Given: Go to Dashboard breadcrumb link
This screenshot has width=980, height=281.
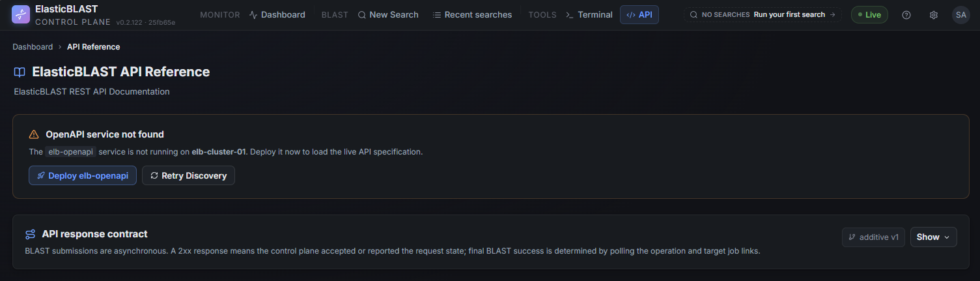Looking at the screenshot, I should point(33,47).
